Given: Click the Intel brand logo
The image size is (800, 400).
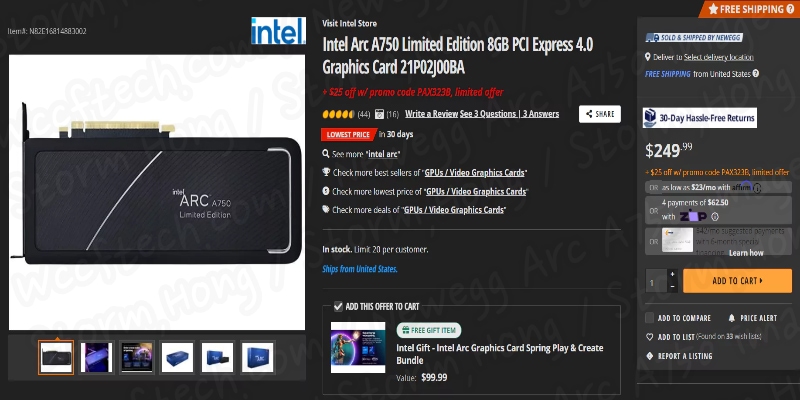Looking at the screenshot, I should click(x=278, y=31).
